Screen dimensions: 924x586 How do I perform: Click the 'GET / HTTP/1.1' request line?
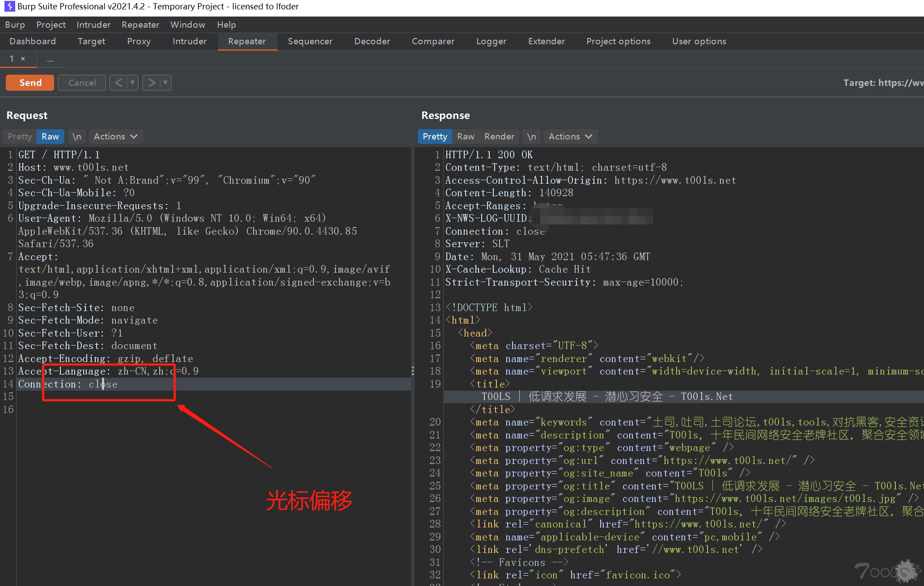click(x=59, y=155)
